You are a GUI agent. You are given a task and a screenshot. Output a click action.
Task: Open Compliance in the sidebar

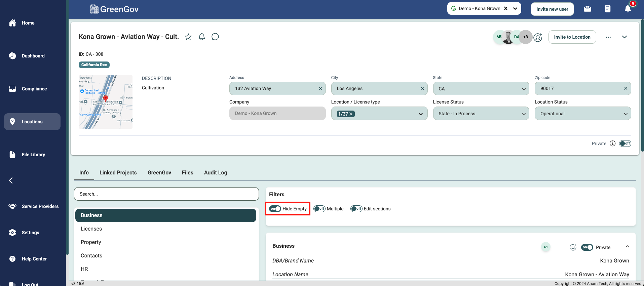click(x=28, y=89)
